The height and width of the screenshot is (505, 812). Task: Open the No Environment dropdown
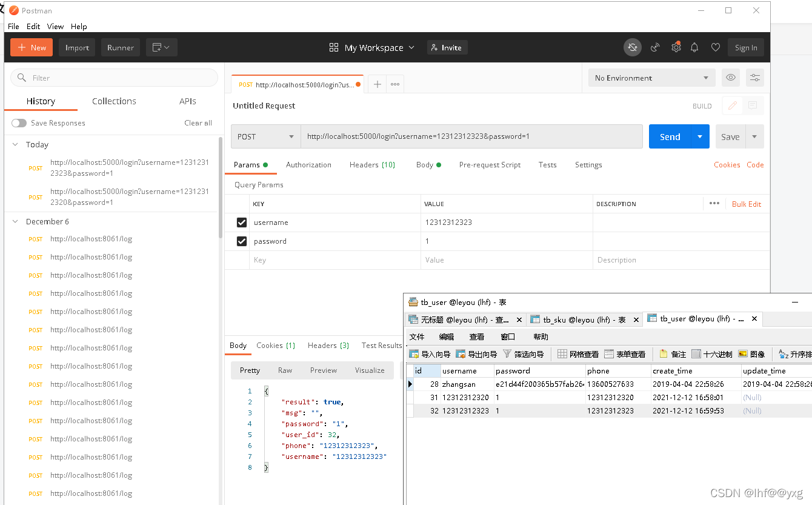651,78
